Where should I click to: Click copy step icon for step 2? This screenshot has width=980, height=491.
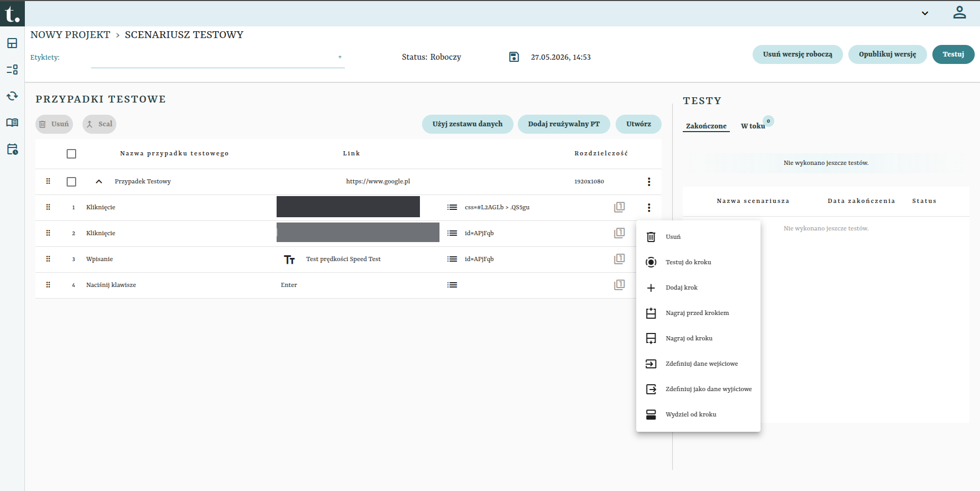(x=619, y=233)
